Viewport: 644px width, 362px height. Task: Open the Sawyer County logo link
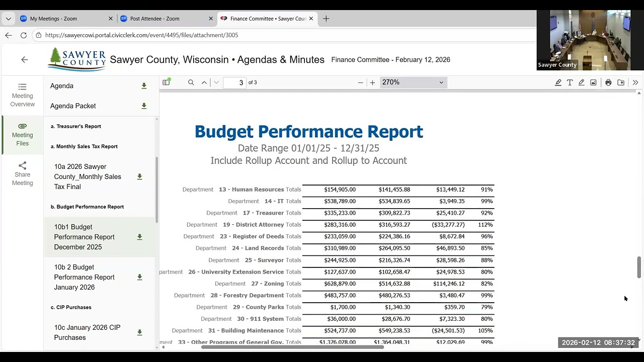(x=76, y=59)
